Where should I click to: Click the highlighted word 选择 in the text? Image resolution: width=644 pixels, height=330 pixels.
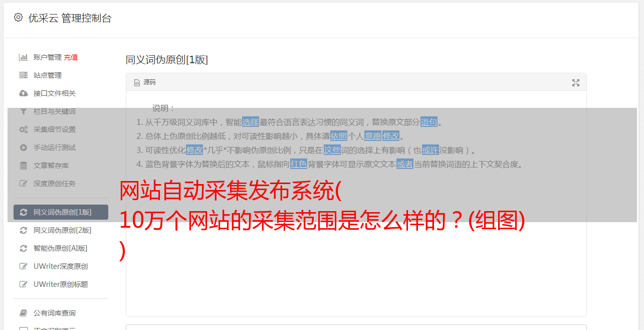[251, 122]
